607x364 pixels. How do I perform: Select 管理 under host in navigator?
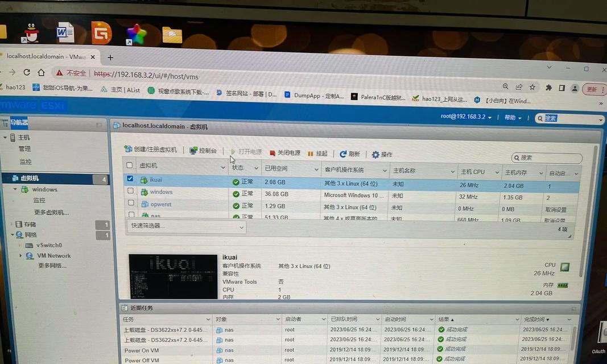click(x=24, y=148)
